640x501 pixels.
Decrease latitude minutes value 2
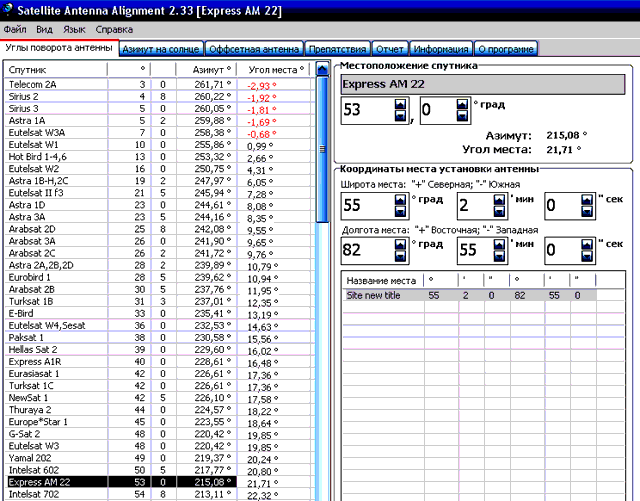tap(500, 212)
